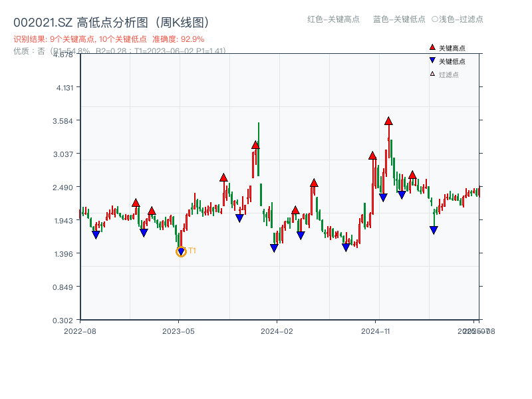Click the rightmost blue low-point triangle marker
The image size is (532, 399).
(434, 229)
